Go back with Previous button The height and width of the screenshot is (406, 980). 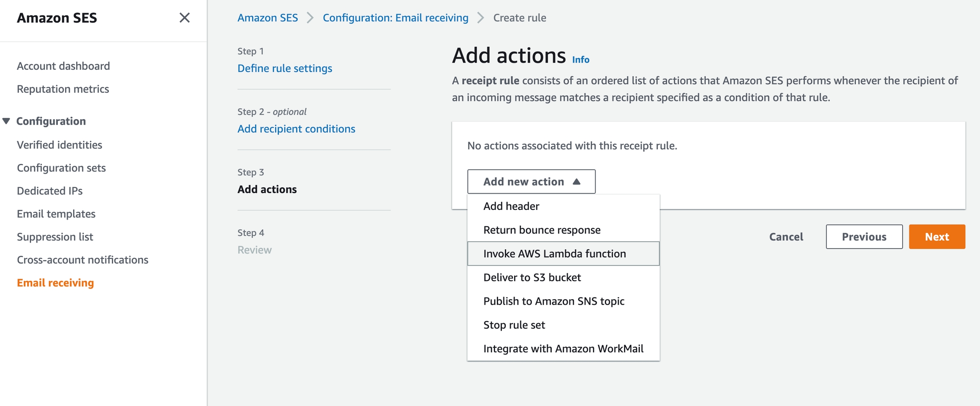(864, 237)
